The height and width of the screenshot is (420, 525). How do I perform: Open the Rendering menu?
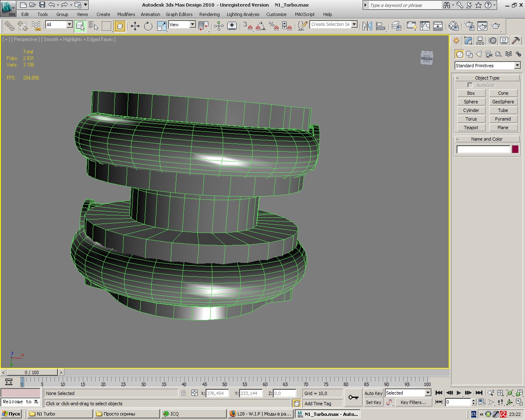[x=209, y=14]
